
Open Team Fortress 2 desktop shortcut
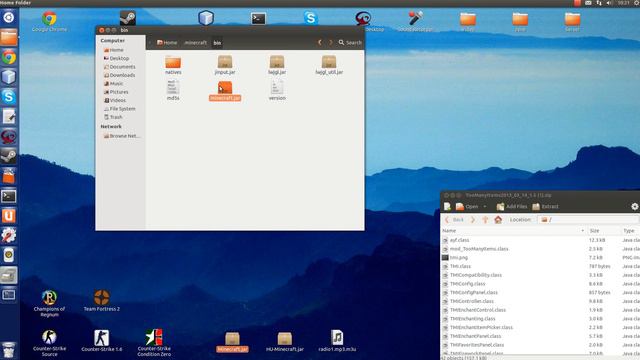coord(102,301)
